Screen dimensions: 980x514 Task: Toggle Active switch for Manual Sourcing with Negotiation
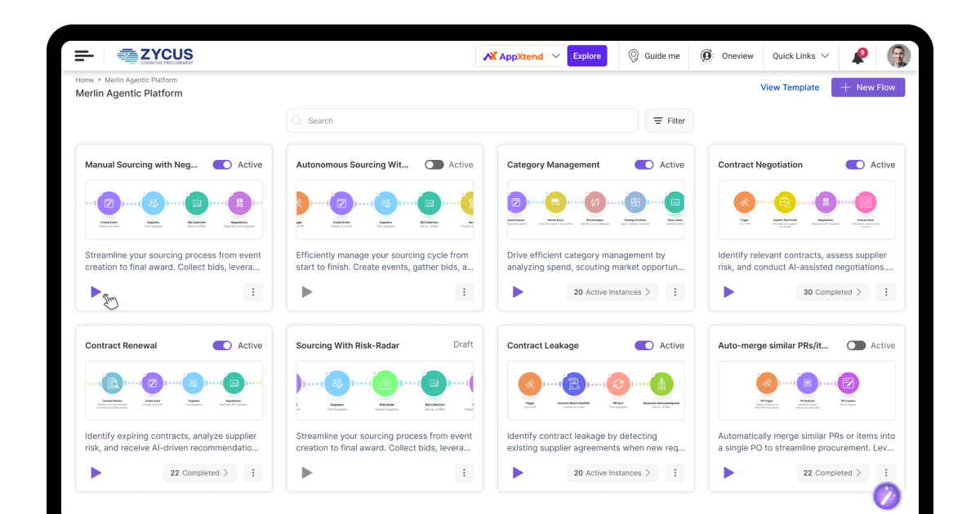click(222, 165)
